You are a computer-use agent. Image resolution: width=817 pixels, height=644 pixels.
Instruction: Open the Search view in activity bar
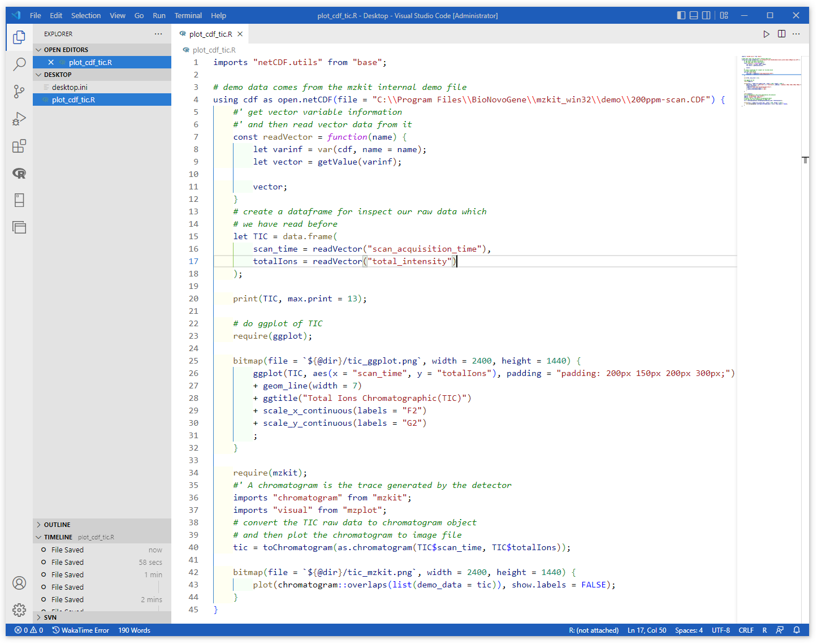(x=19, y=64)
